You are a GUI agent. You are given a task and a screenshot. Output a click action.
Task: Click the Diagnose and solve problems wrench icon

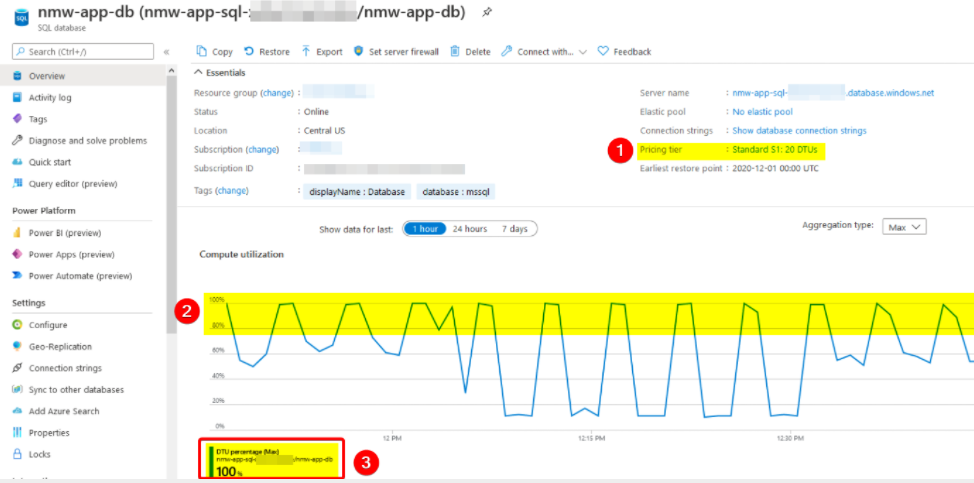click(x=17, y=141)
